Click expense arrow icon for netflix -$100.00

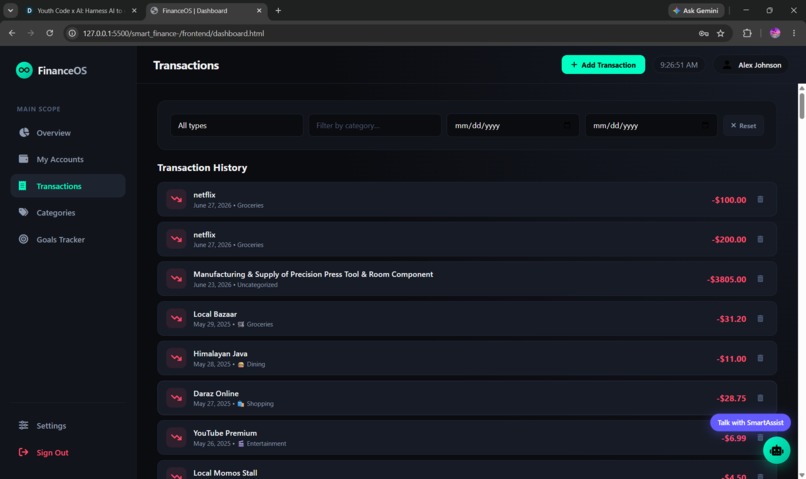tap(176, 199)
